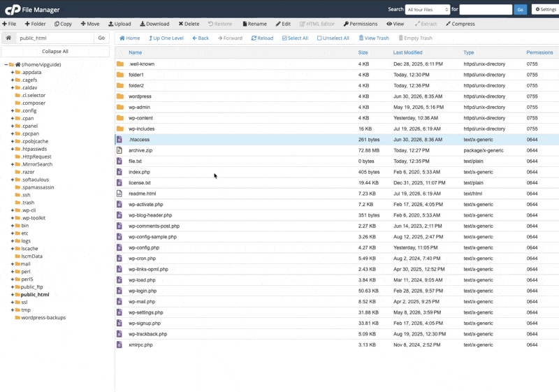This screenshot has height=392, width=559.
Task: Click Delete in the toolbar
Action: tap(189, 24)
